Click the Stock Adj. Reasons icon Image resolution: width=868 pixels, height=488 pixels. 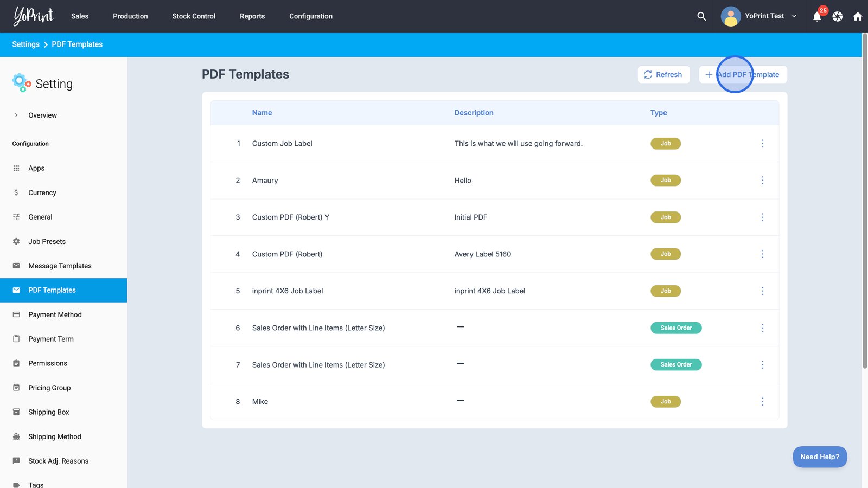(16, 461)
